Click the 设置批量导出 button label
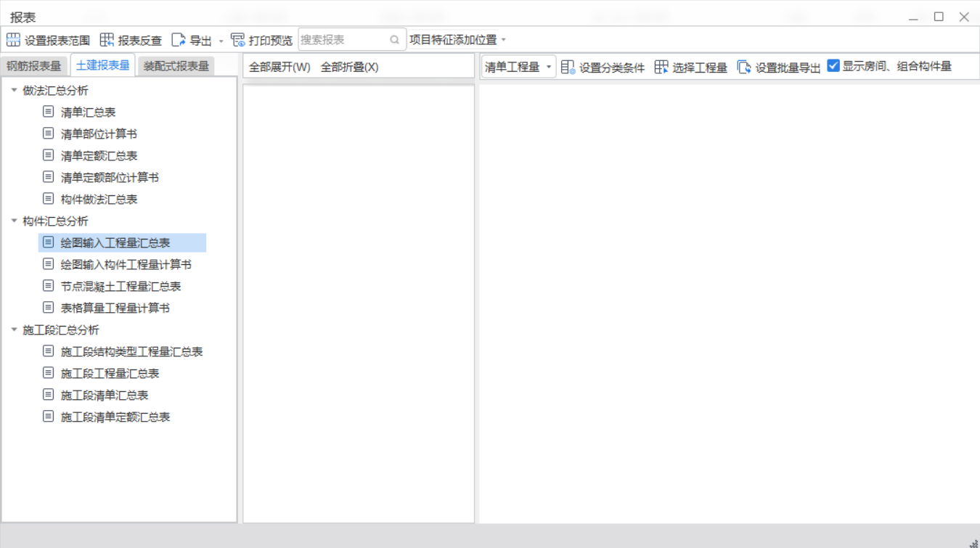This screenshot has width=980, height=548. 788,68
